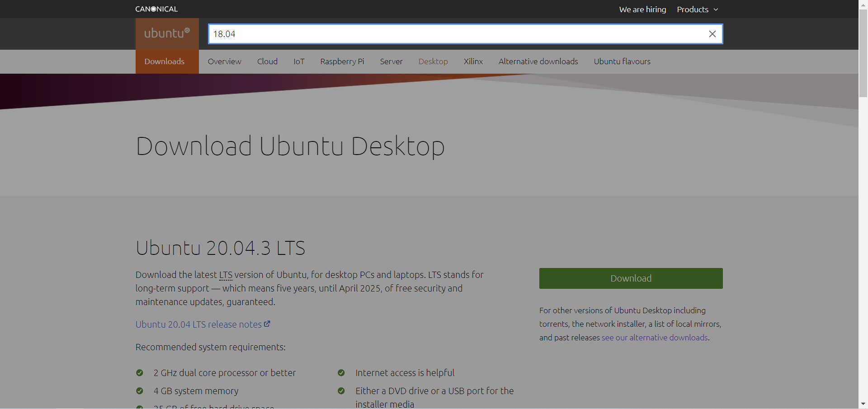Open Ubuntu 20.04 LTS release notes link
Screen dimensions: 868x409
198,324
